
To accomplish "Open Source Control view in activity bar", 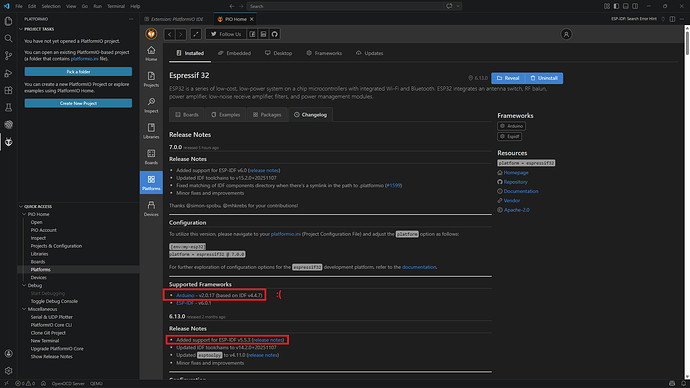I will coord(8,56).
